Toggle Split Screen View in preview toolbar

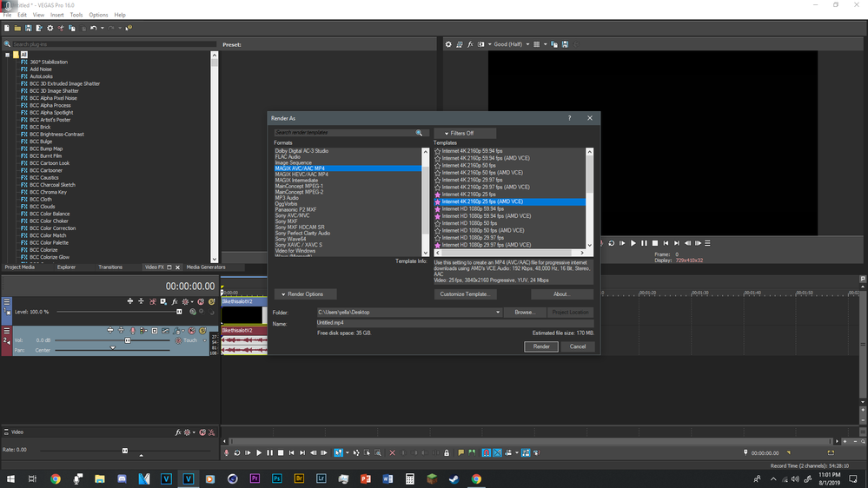481,44
